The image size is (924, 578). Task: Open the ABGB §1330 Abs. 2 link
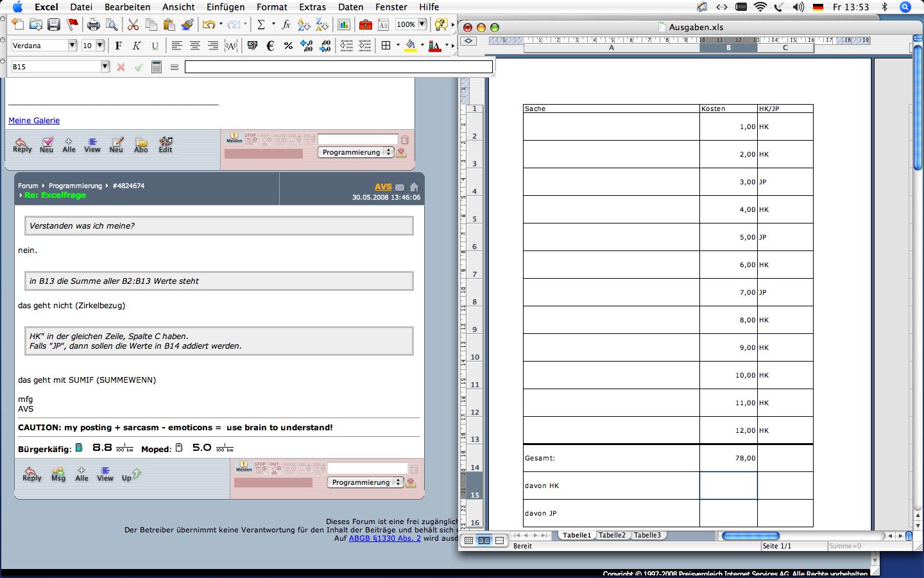[x=385, y=538]
